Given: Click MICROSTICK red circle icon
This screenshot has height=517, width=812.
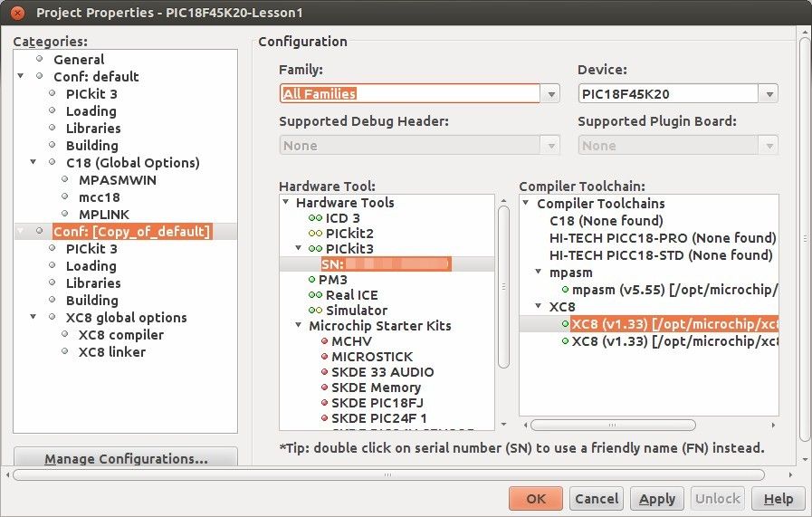Looking at the screenshot, I should (325, 357).
